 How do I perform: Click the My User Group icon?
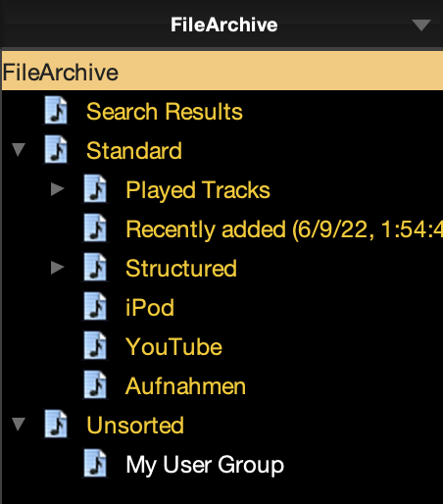click(x=95, y=464)
